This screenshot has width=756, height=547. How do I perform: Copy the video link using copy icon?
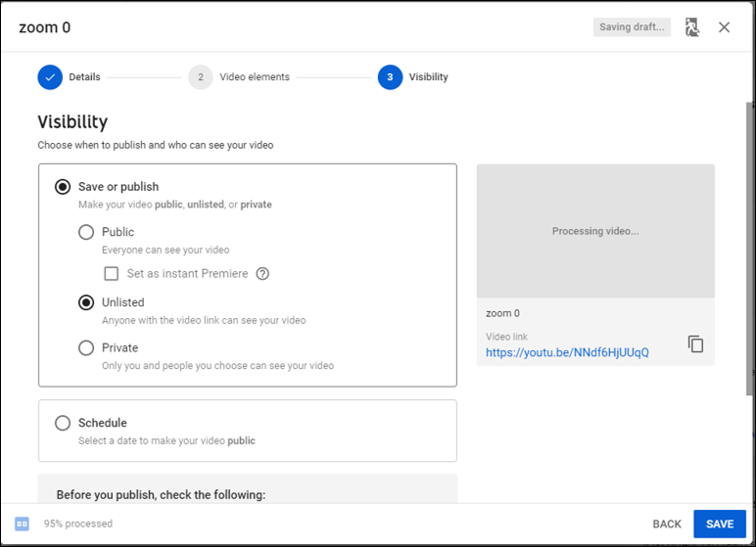click(x=695, y=343)
